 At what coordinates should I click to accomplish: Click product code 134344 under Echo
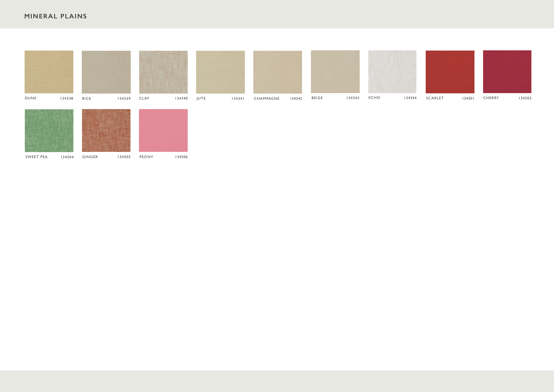[410, 98]
